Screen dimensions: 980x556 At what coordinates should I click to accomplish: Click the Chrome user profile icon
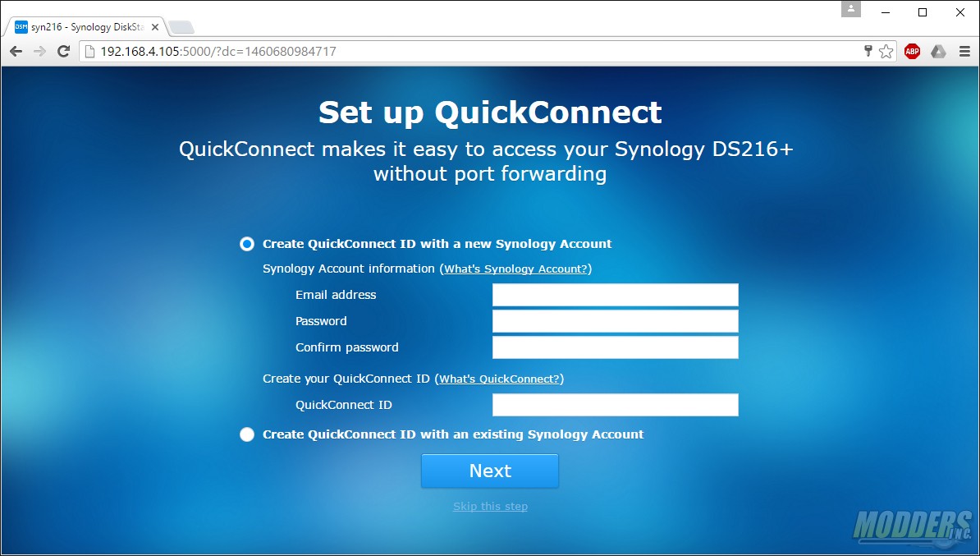coord(850,9)
